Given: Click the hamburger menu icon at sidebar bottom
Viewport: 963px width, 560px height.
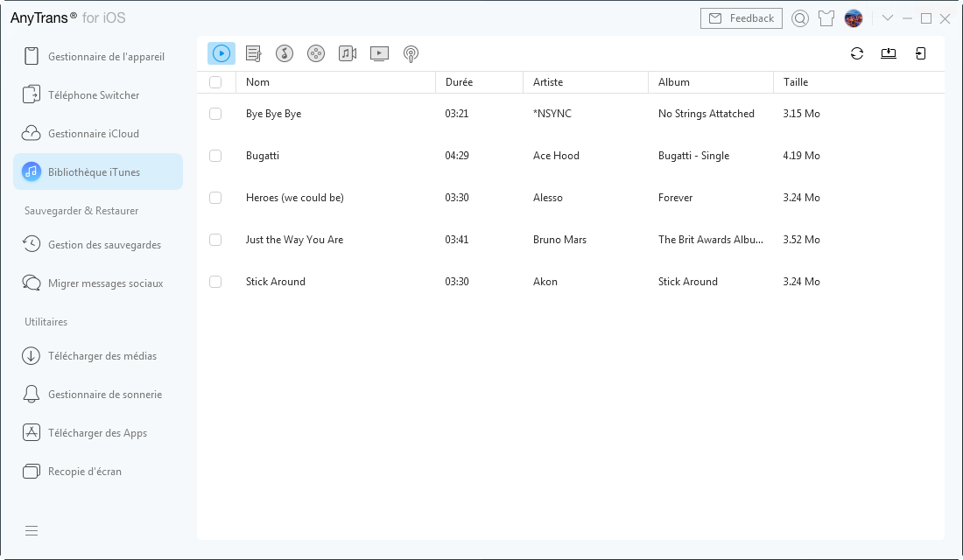Looking at the screenshot, I should (x=32, y=530).
